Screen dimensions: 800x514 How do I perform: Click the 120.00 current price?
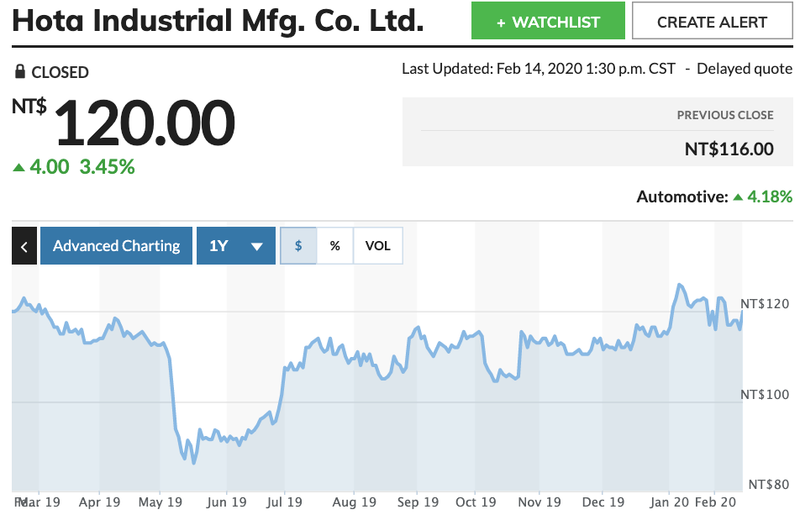coord(144,123)
